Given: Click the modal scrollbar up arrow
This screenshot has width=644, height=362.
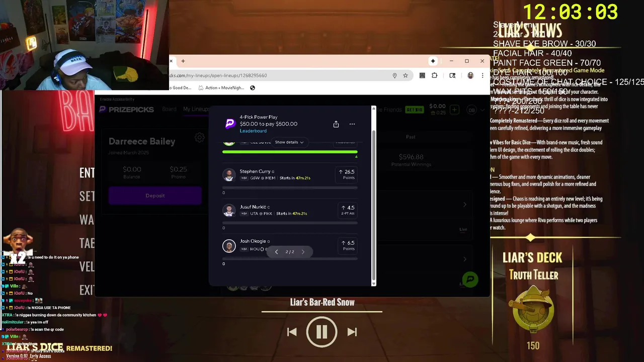Looking at the screenshot, I should coord(373,108).
